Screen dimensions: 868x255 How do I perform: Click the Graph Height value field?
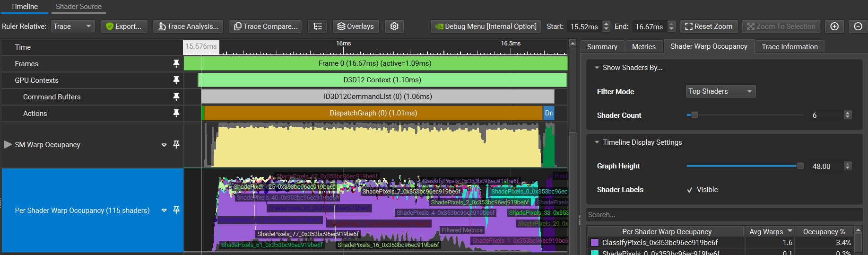pos(826,166)
